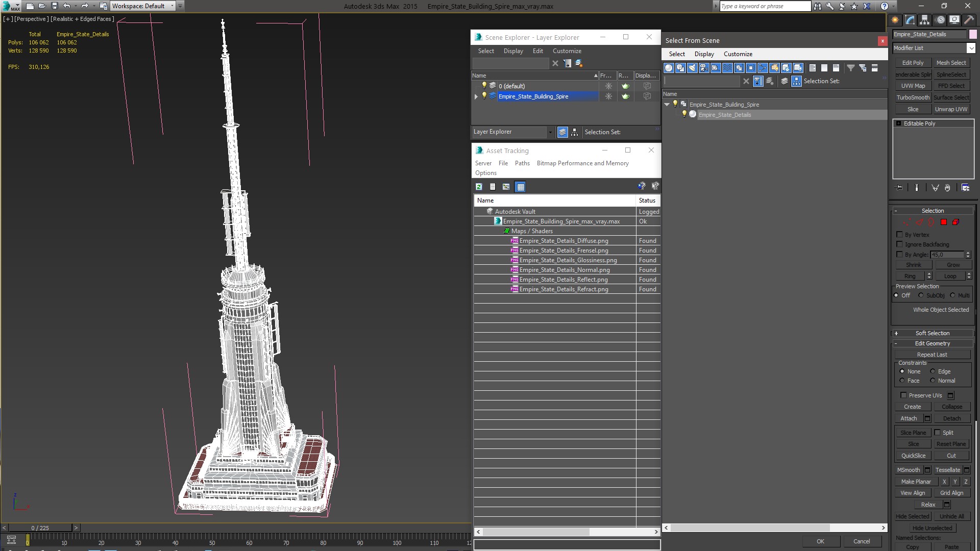Toggle Display Bone Objects filter icon
This screenshot has height=551, width=980.
pyautogui.click(x=763, y=68)
